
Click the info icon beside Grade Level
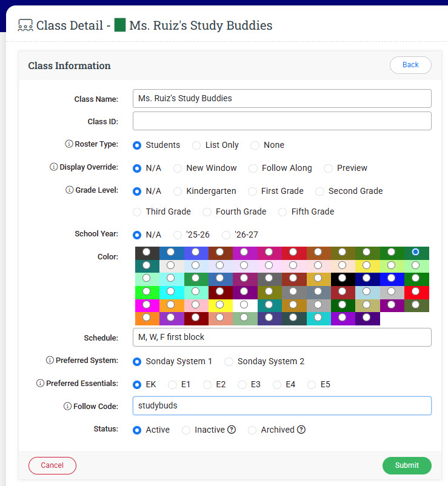69,190
